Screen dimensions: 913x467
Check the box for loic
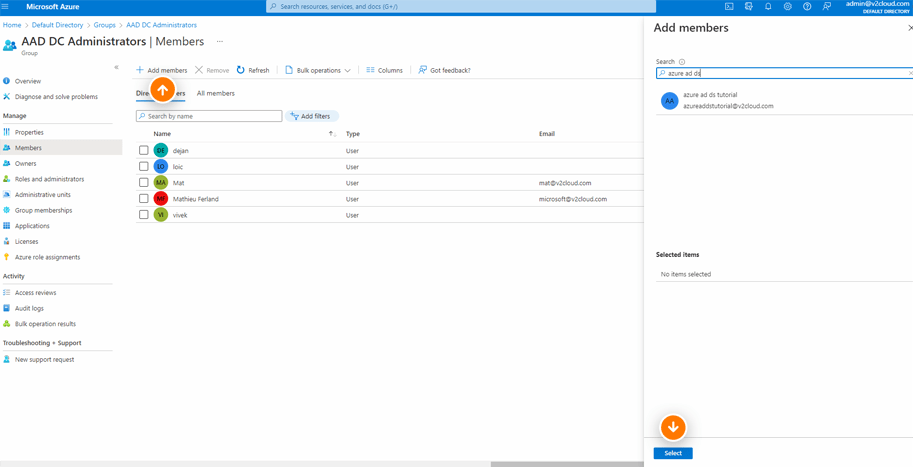point(144,167)
